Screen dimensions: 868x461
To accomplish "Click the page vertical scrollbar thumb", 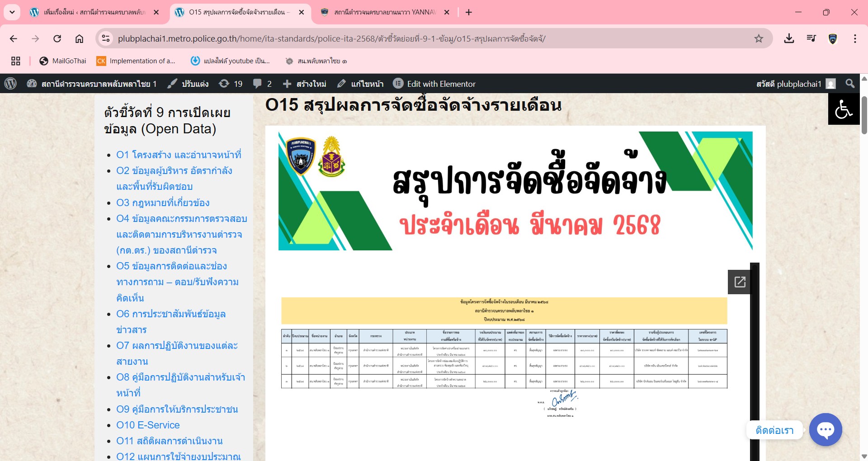I will tap(864, 115).
